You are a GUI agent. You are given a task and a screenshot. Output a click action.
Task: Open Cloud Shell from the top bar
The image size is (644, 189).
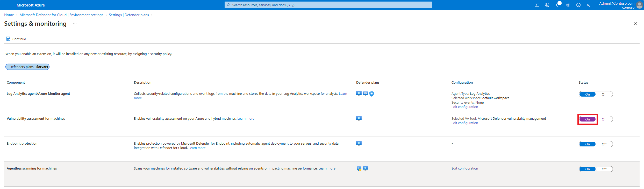[x=537, y=5]
